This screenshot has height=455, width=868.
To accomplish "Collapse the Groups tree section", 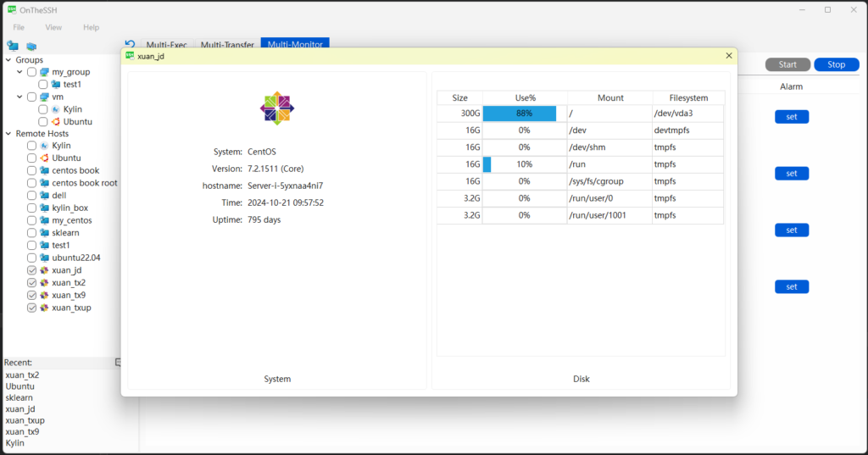I will point(8,60).
